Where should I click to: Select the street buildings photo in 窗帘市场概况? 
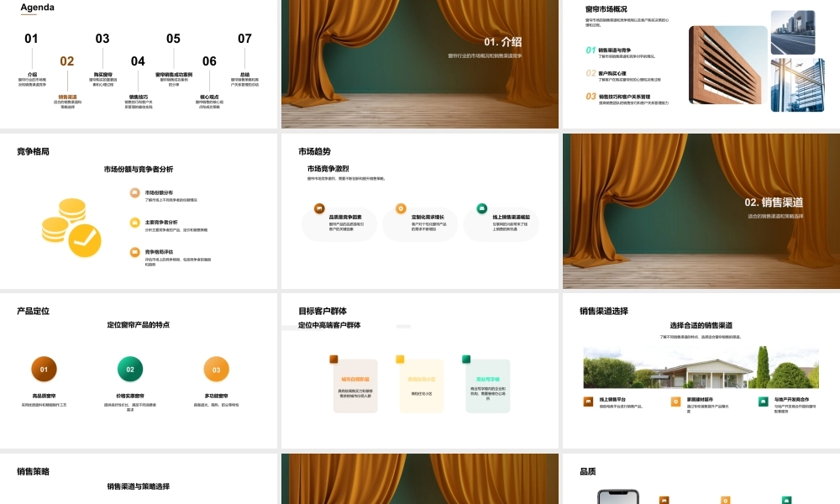click(x=793, y=32)
